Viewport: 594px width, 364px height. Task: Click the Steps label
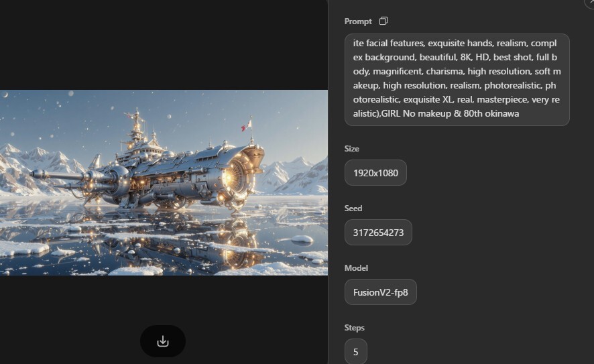(x=354, y=327)
